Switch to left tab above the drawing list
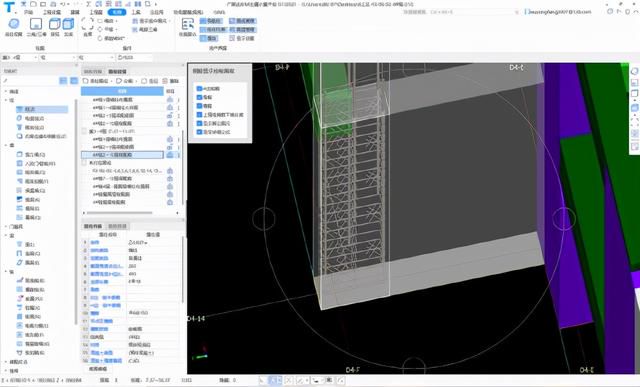The height and width of the screenshot is (387, 640). tap(92, 71)
